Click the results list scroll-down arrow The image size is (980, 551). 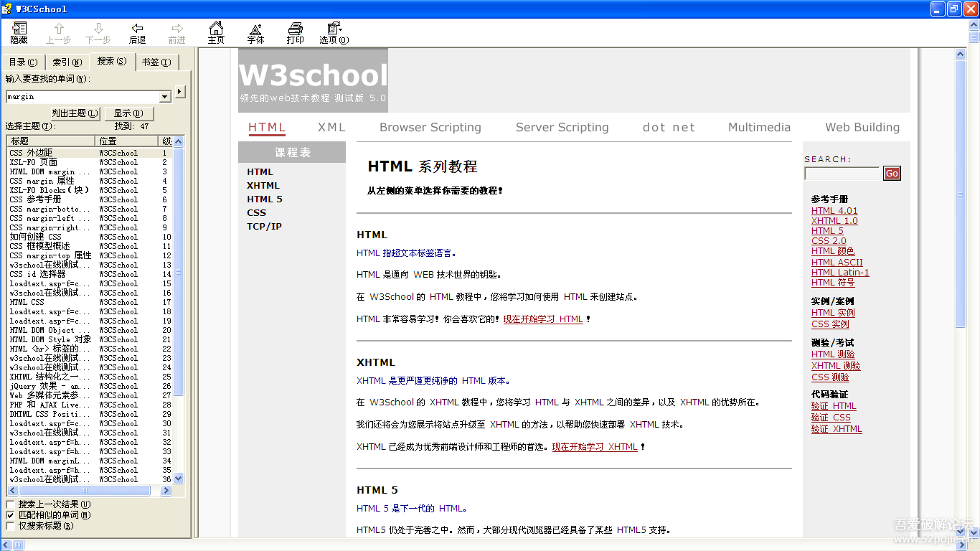point(179,479)
